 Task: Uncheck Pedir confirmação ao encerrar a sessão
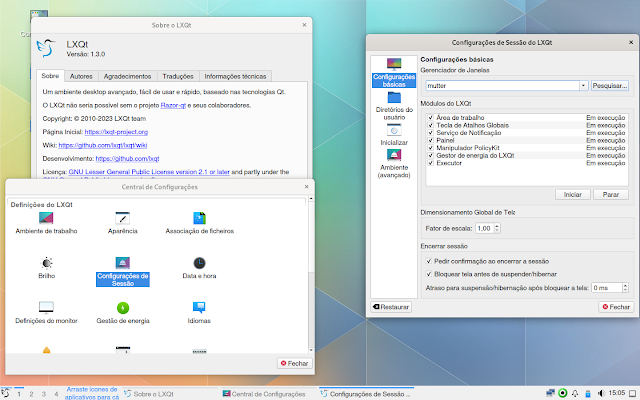[429, 261]
